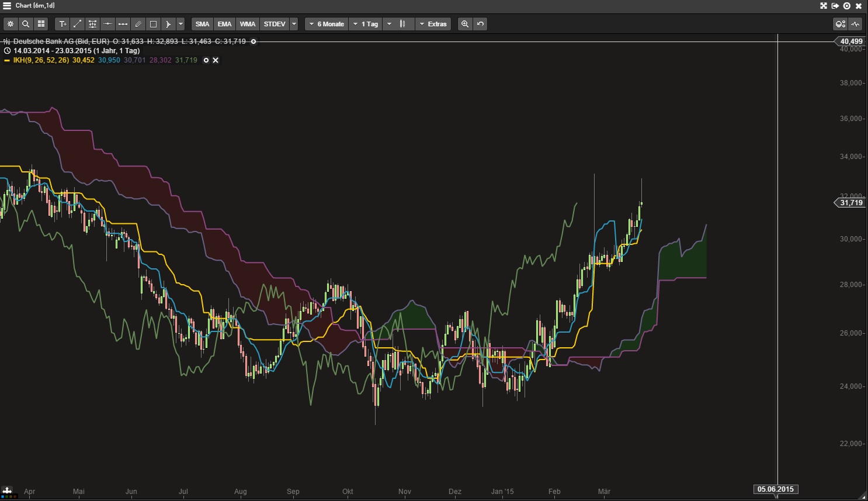
Task: Select the trend line drawing tool
Action: 78,24
